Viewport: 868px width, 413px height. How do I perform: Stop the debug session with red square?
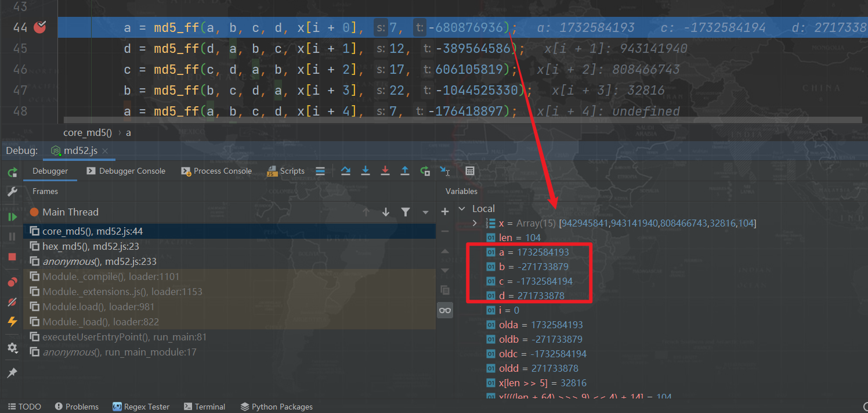[12, 256]
